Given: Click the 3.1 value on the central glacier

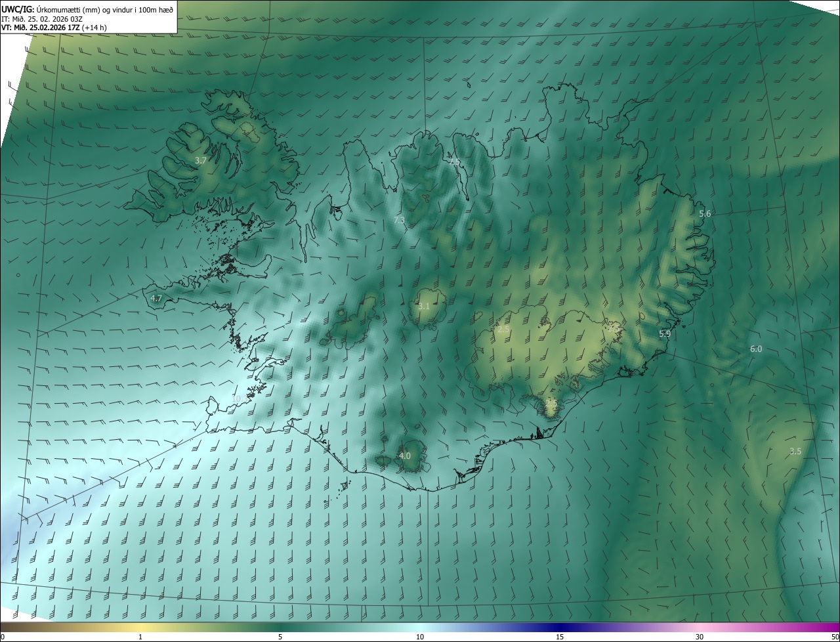Looking at the screenshot, I should click(424, 307).
